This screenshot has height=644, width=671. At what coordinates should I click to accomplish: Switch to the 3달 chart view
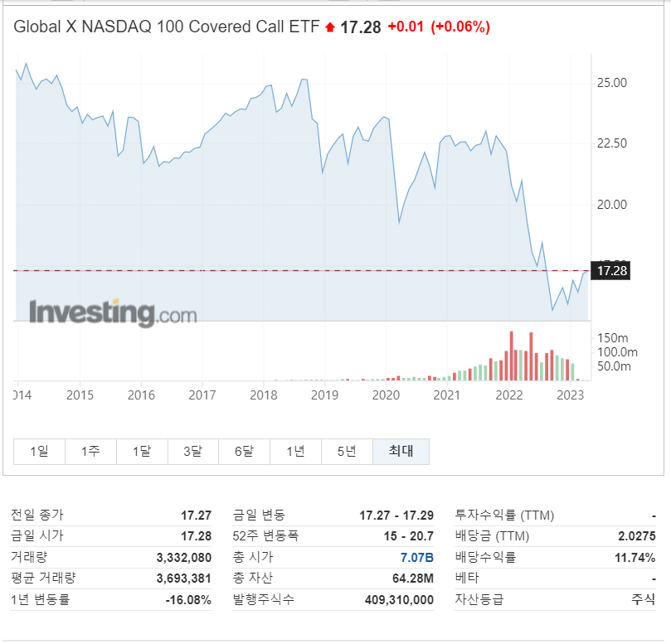(x=192, y=451)
